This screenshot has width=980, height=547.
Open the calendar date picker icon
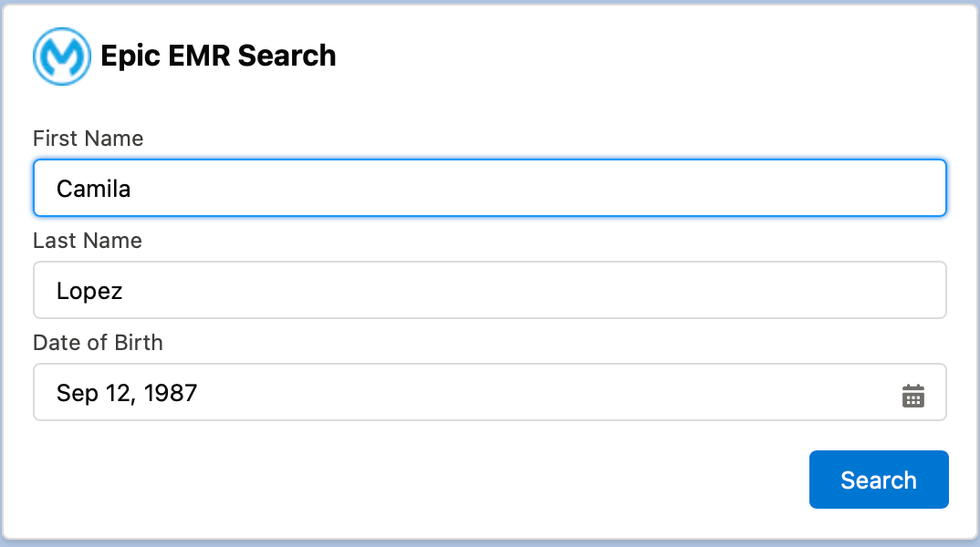[913, 396]
